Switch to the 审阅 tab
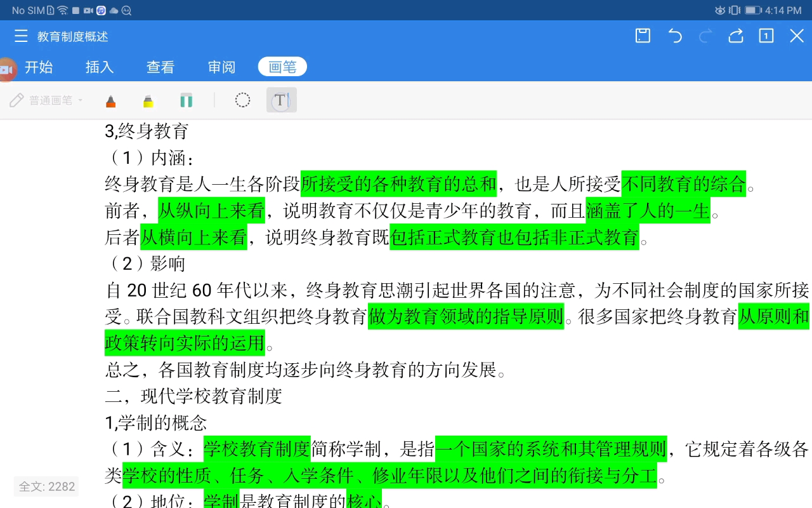Screen dimensions: 812x508 [221, 67]
